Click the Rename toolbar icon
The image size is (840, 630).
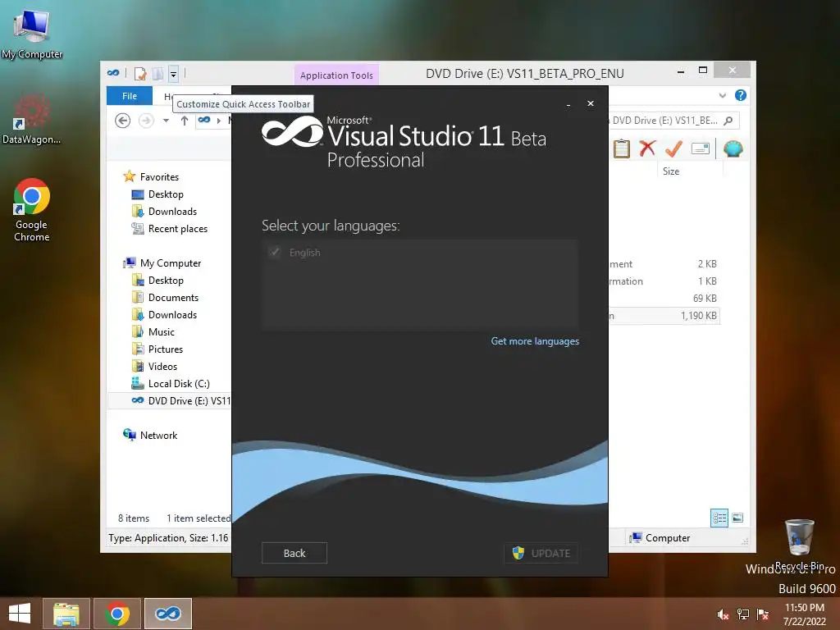coord(701,148)
